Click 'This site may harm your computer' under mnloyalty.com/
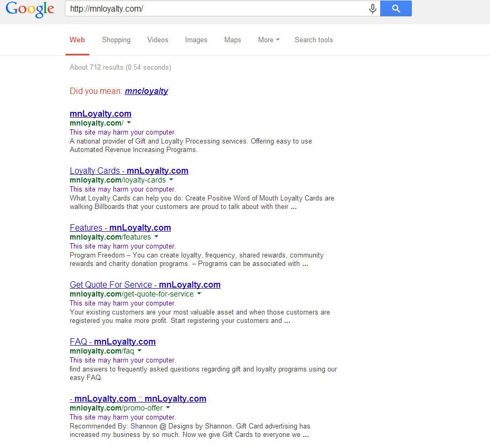The width and height of the screenshot is (490, 448). pos(123,132)
